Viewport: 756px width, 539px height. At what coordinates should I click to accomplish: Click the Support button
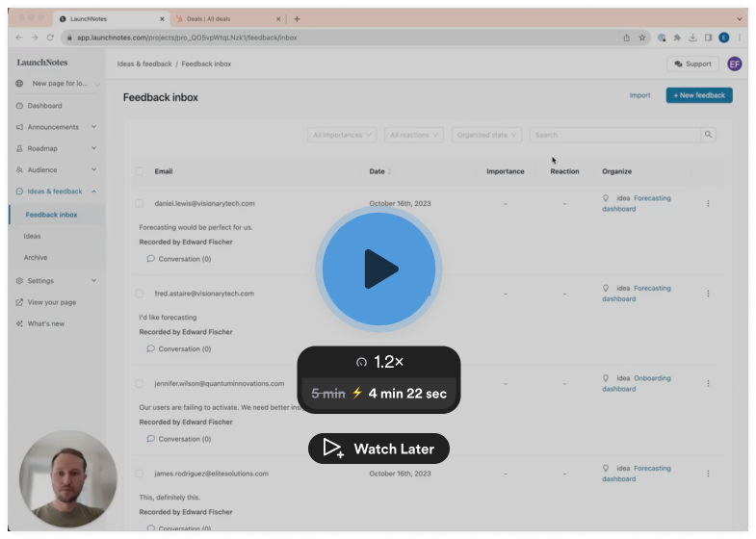[x=692, y=64]
